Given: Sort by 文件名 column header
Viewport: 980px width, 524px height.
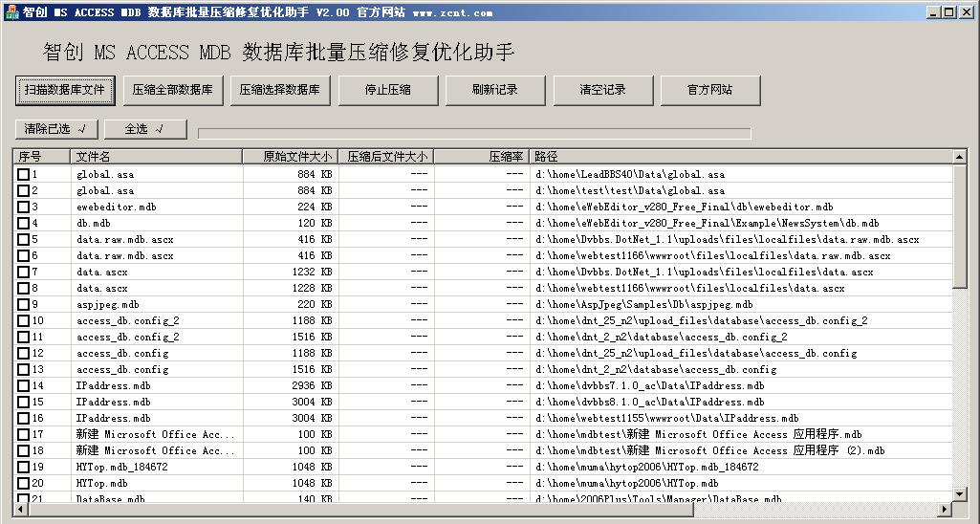Looking at the screenshot, I should pyautogui.click(x=157, y=156).
